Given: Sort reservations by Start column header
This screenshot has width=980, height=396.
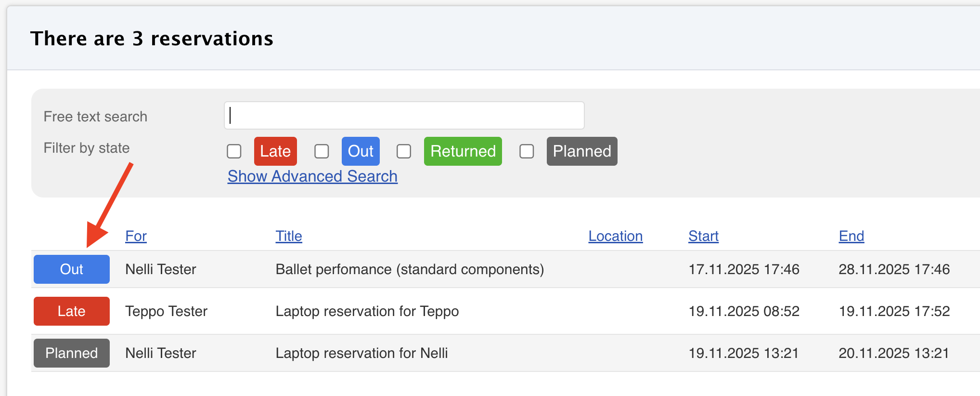Looking at the screenshot, I should (703, 236).
